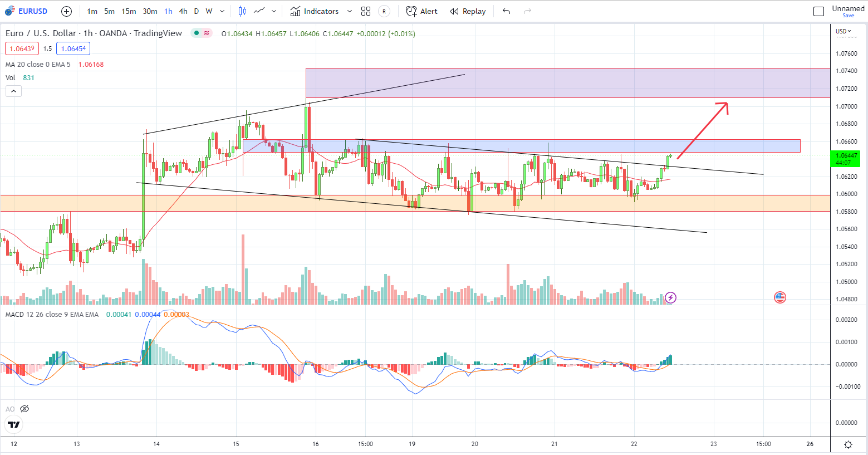Click the 1.07400 price axis label
The image size is (868, 455).
click(x=846, y=71)
